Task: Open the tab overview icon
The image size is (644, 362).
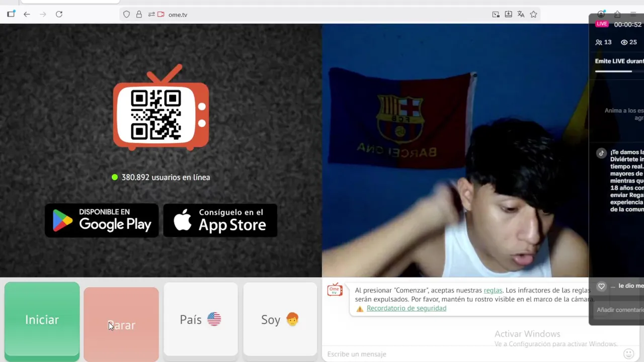Action: pos(11,14)
